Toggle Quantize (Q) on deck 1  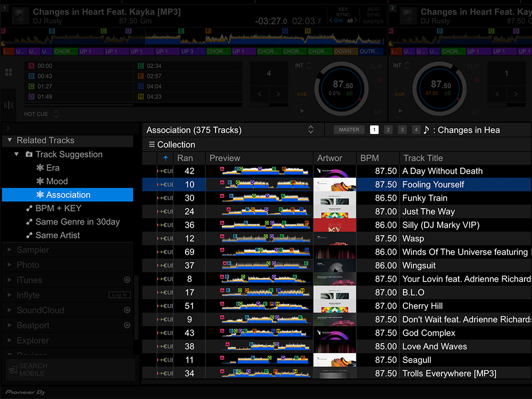[380, 80]
